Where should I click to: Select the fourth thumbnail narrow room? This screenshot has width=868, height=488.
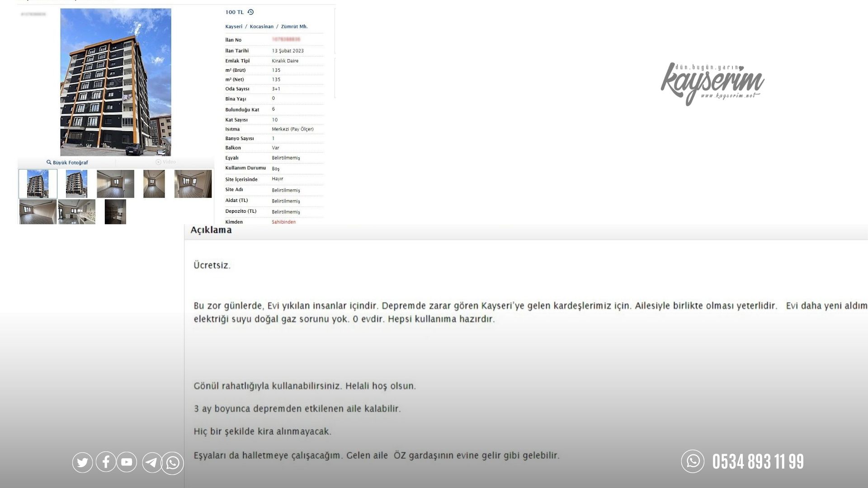click(x=154, y=184)
